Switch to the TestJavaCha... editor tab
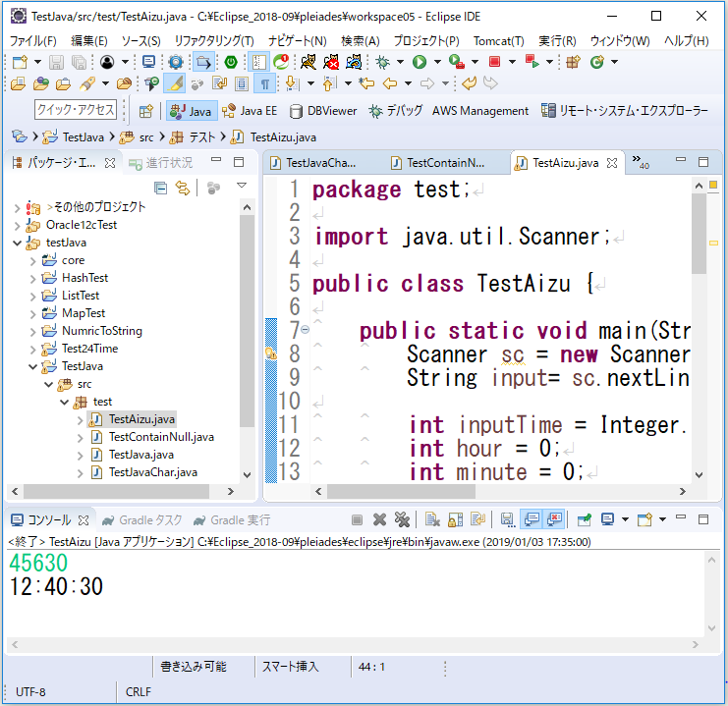Viewport: 728px width, 706px height. point(313,163)
